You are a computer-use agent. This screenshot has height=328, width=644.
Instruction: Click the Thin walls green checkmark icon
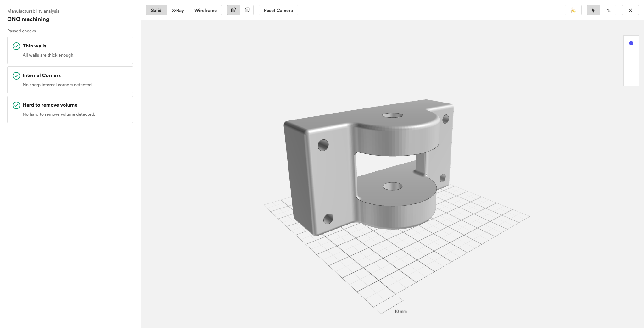point(16,46)
